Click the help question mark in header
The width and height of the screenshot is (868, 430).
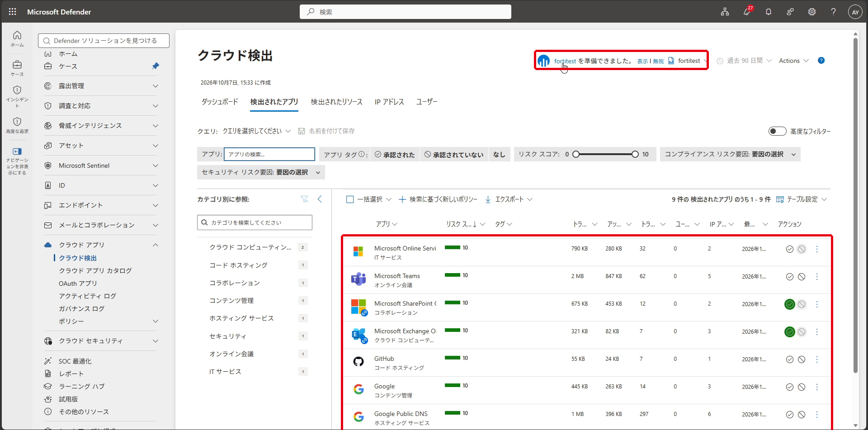pos(833,12)
